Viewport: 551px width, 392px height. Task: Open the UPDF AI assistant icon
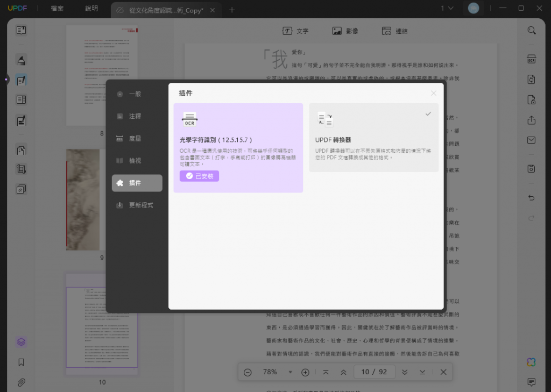point(531,362)
